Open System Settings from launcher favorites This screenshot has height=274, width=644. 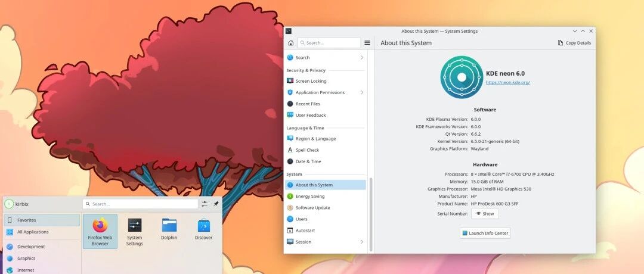(x=134, y=232)
